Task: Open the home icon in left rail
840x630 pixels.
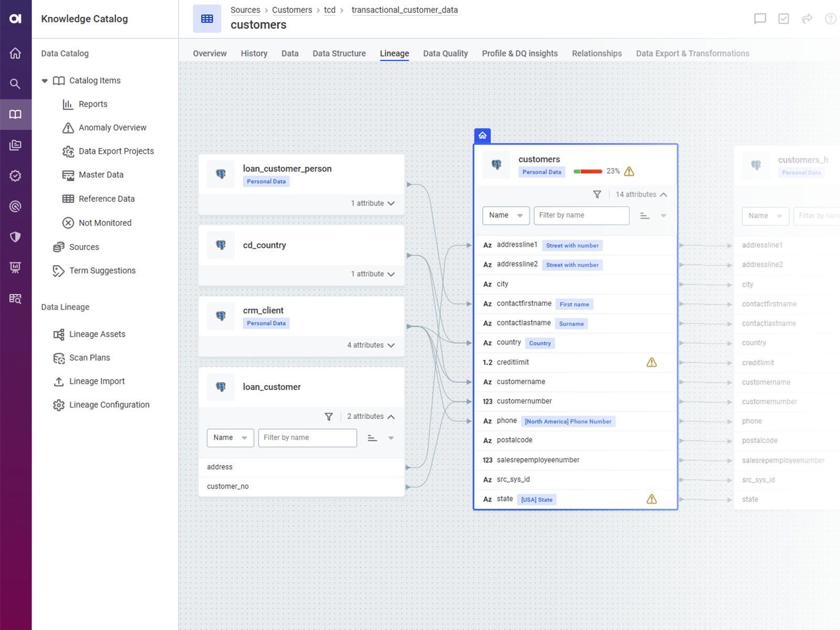Action: pos(15,53)
